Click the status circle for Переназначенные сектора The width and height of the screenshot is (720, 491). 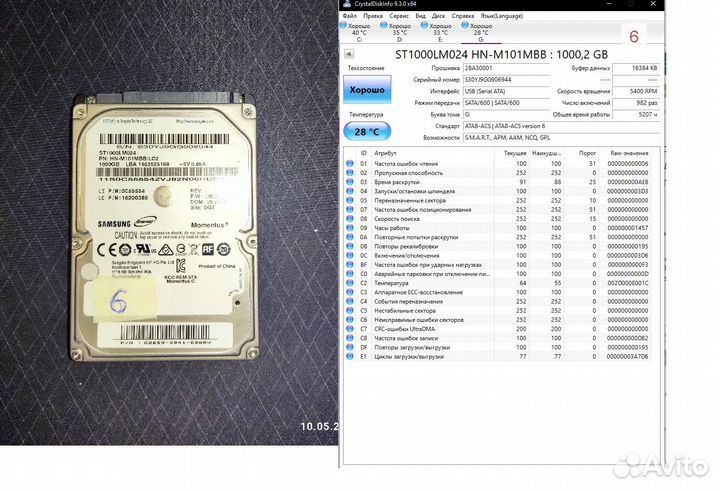coord(350,200)
